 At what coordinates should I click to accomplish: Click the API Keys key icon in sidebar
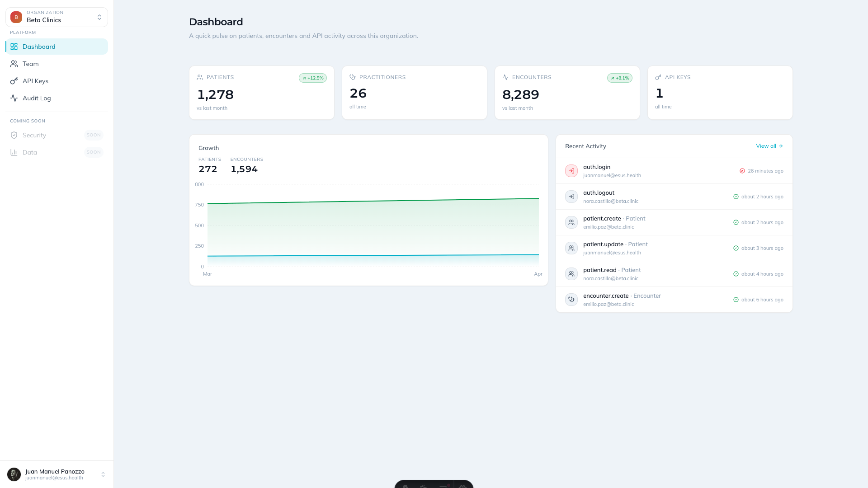(14, 81)
